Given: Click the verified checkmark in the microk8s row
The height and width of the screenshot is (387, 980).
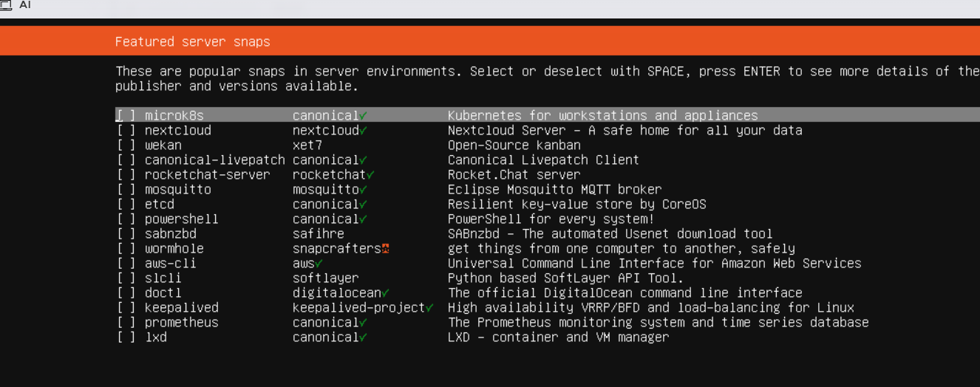Looking at the screenshot, I should pyautogui.click(x=364, y=116).
